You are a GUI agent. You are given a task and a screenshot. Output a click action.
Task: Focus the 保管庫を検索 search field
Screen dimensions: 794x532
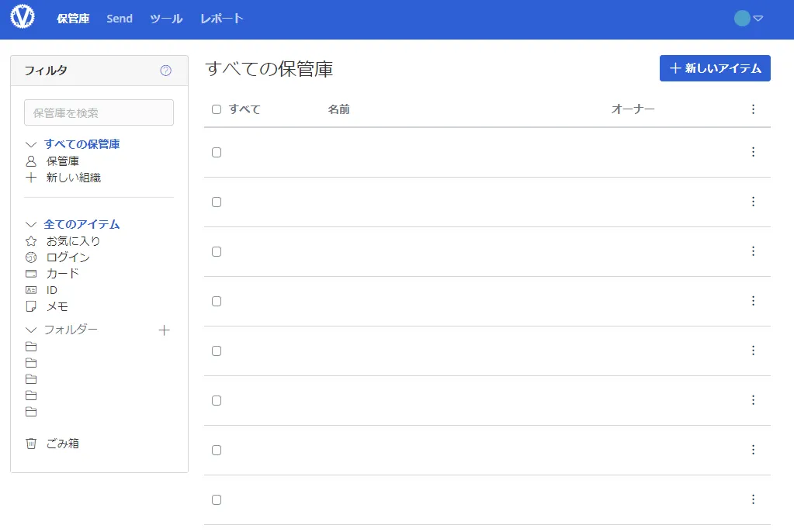(99, 112)
